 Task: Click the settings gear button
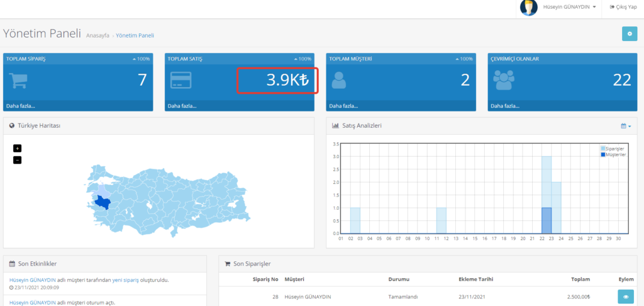tap(629, 34)
